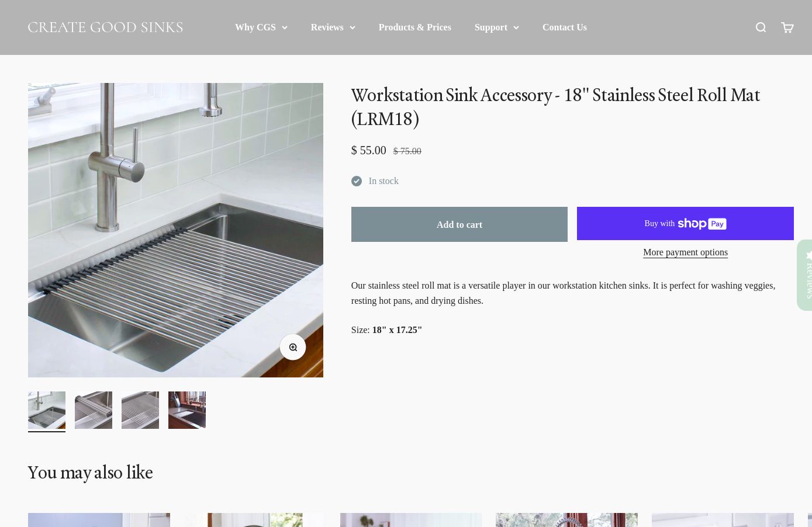This screenshot has width=812, height=527.
Task: Expand the Support dropdown menu
Action: click(496, 27)
